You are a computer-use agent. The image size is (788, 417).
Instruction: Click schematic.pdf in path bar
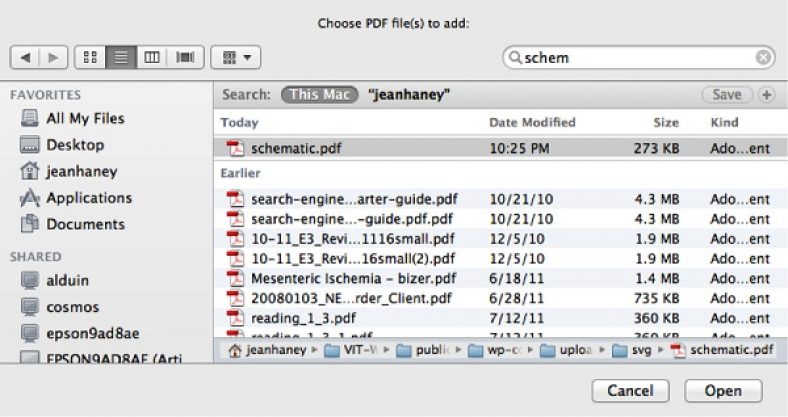(722, 350)
